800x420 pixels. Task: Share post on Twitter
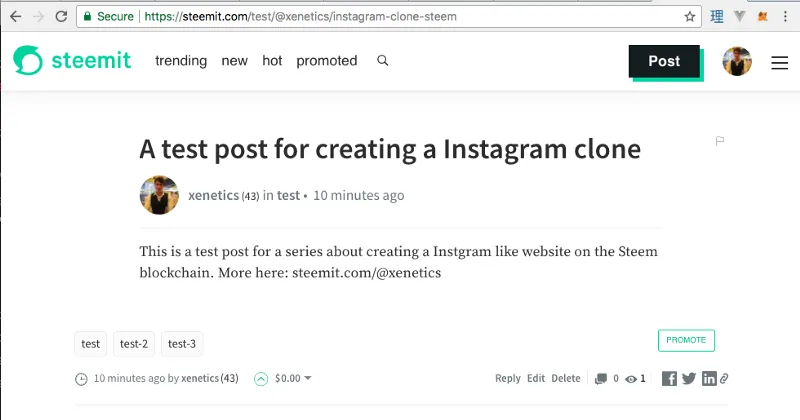[689, 378]
